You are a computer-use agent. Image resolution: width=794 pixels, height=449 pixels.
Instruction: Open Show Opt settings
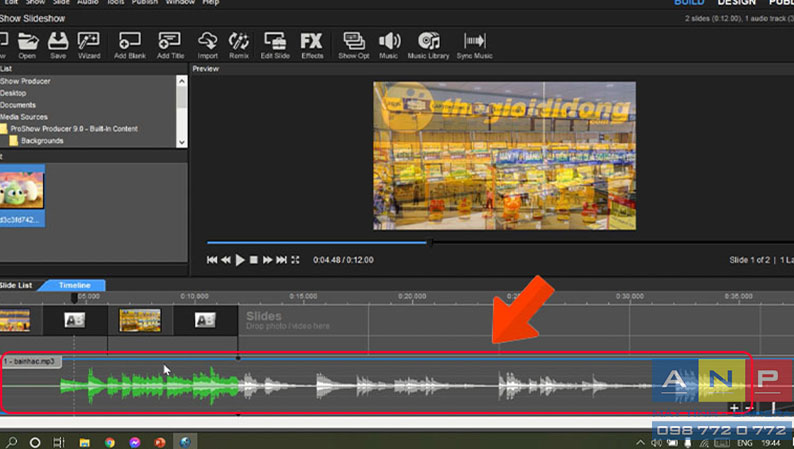point(353,45)
